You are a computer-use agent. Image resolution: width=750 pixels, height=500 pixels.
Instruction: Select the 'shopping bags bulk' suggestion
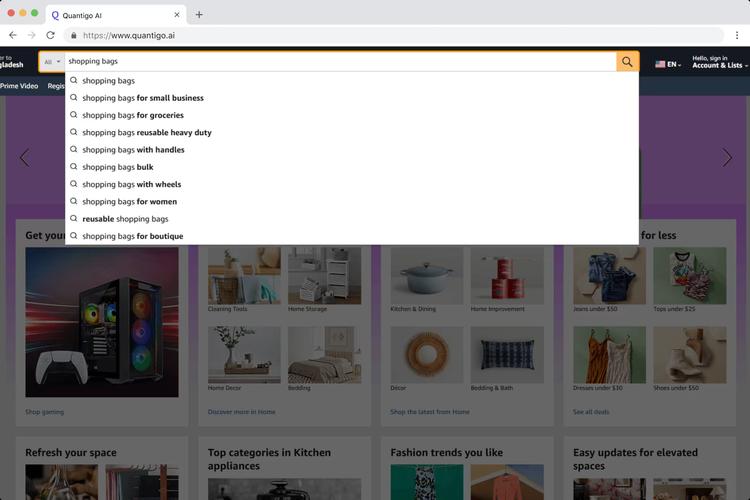coord(352,167)
